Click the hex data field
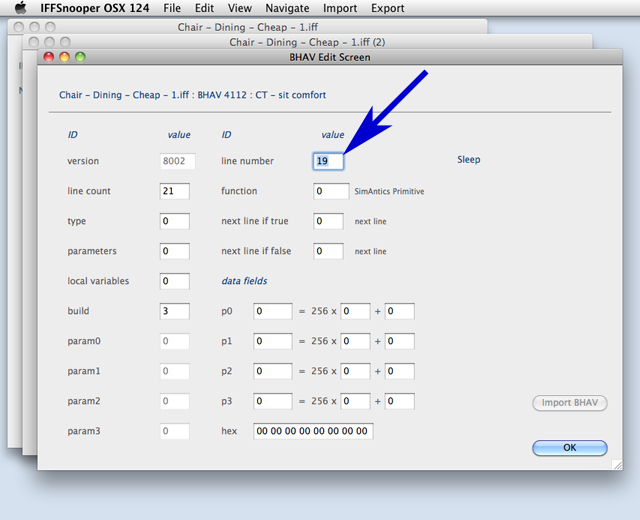640x520 pixels. [x=313, y=431]
